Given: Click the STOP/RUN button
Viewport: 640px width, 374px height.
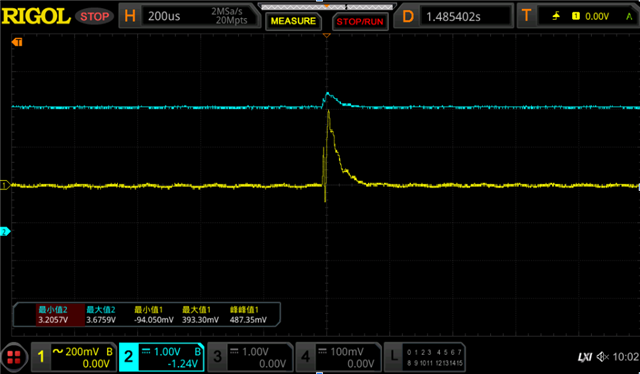Looking at the screenshot, I should coord(360,22).
